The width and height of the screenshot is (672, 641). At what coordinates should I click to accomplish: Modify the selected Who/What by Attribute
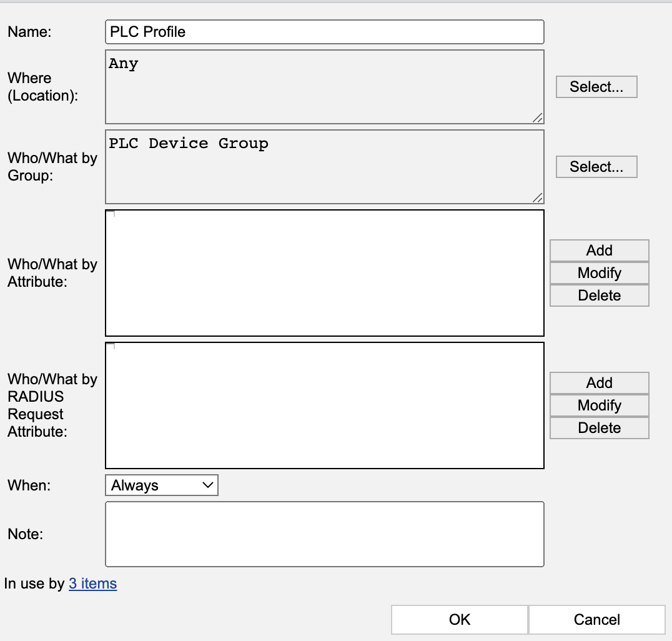[x=599, y=272]
